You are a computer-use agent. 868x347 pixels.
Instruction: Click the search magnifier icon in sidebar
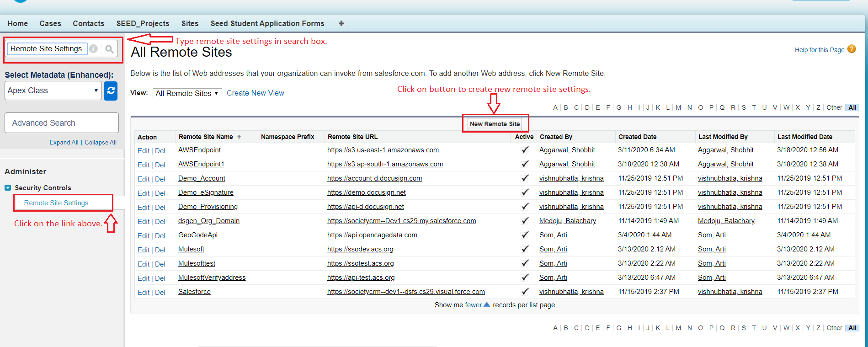pos(109,49)
